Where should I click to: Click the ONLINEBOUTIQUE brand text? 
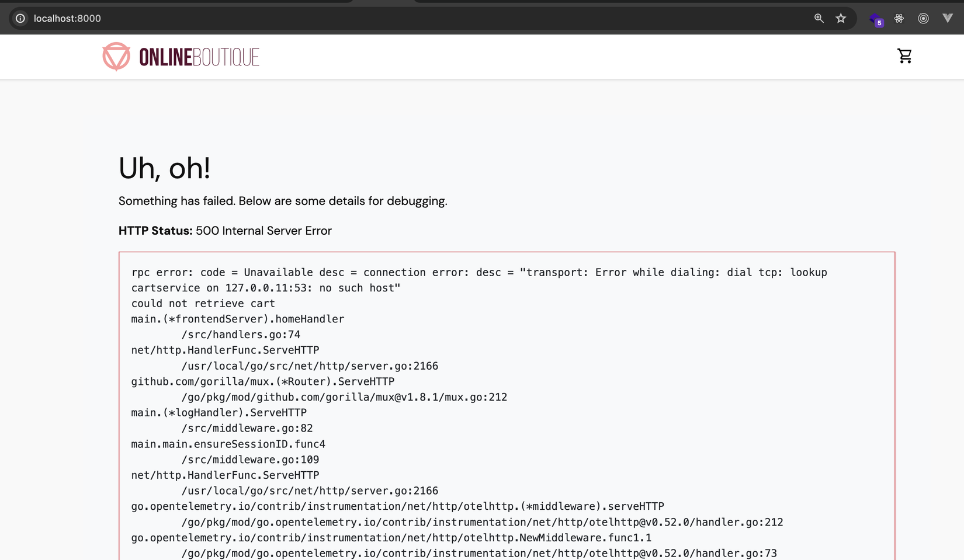(x=199, y=56)
